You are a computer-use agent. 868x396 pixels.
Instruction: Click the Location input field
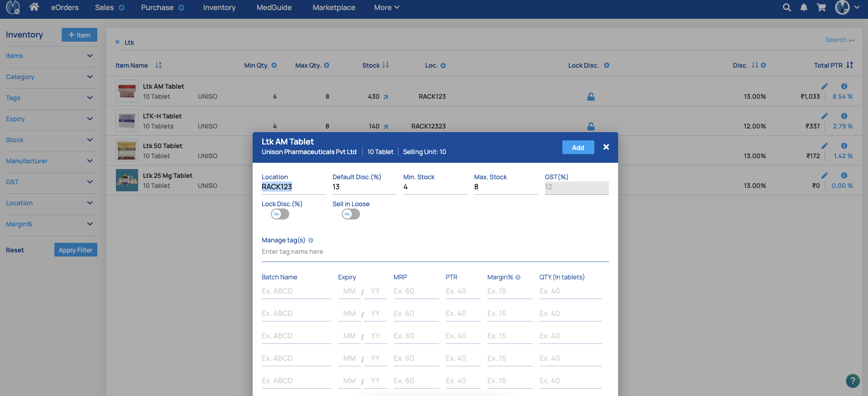click(x=294, y=187)
